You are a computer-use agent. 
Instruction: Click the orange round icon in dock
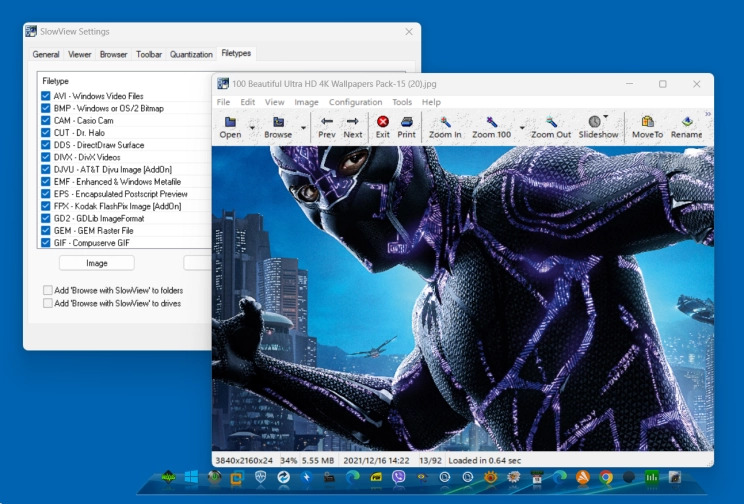[583, 477]
